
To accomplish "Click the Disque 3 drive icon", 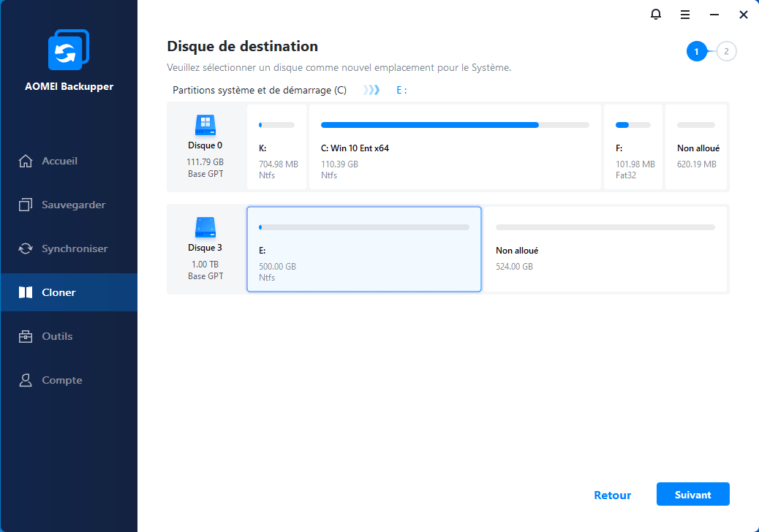I will [205, 227].
